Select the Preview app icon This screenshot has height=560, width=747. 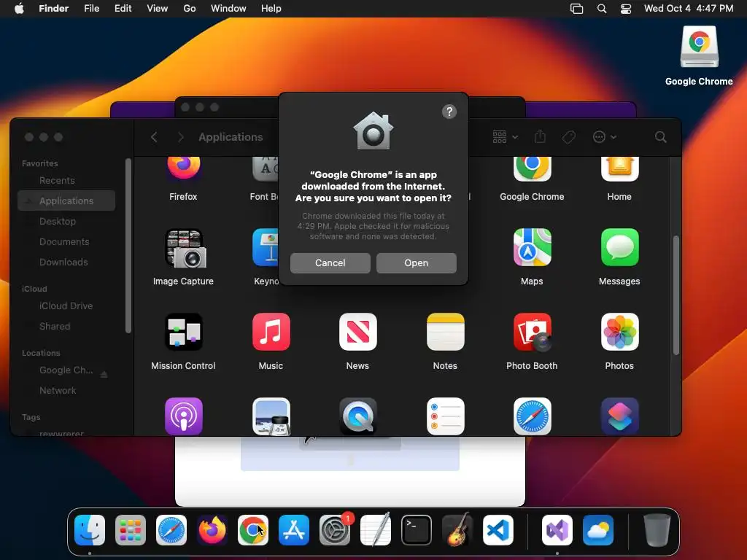(x=271, y=416)
